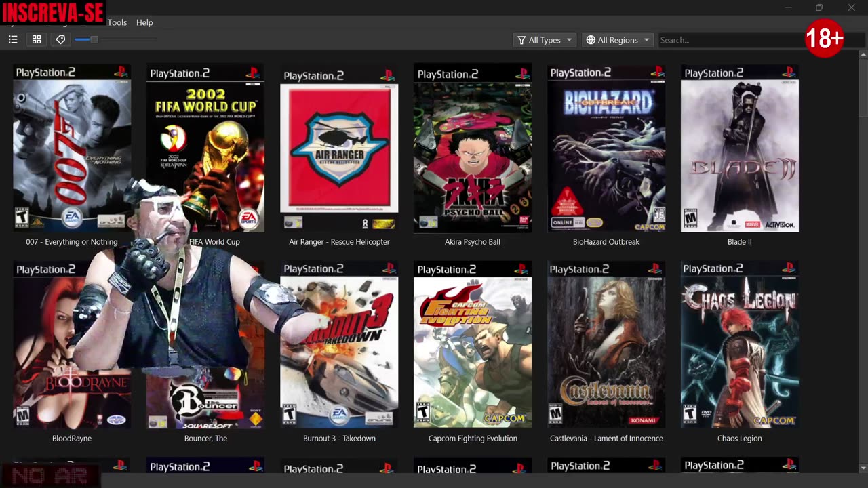Select the Air Ranger Rescue Helicopter cover
This screenshot has width=868, height=488.
pyautogui.click(x=339, y=148)
